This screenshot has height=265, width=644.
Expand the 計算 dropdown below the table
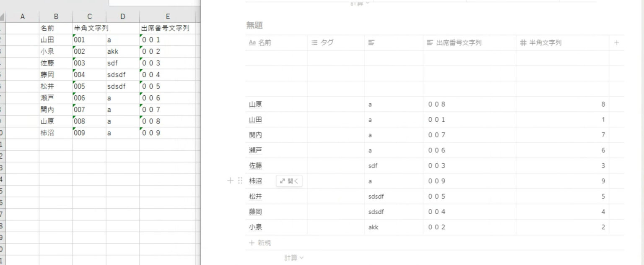pyautogui.click(x=293, y=258)
